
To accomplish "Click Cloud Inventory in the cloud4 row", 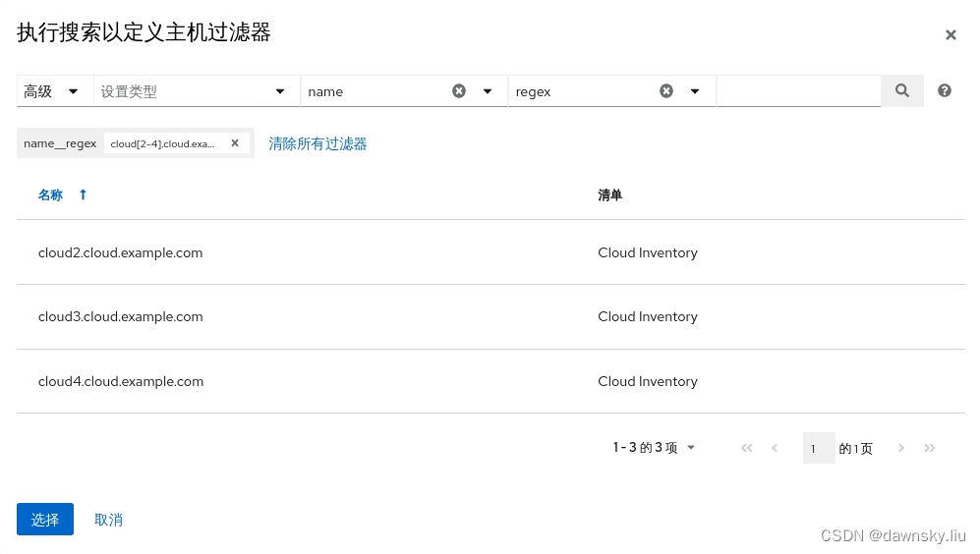I will 648,381.
